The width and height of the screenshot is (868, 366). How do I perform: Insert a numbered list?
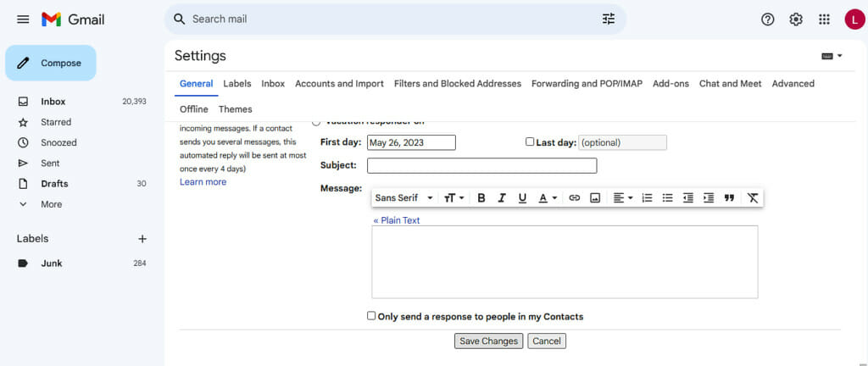pyautogui.click(x=647, y=198)
